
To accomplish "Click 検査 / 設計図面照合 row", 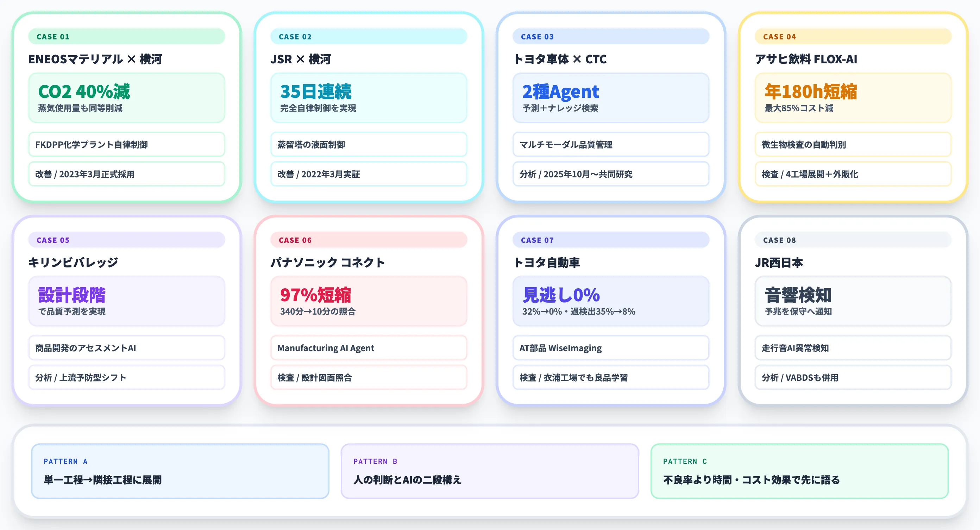I will click(369, 378).
